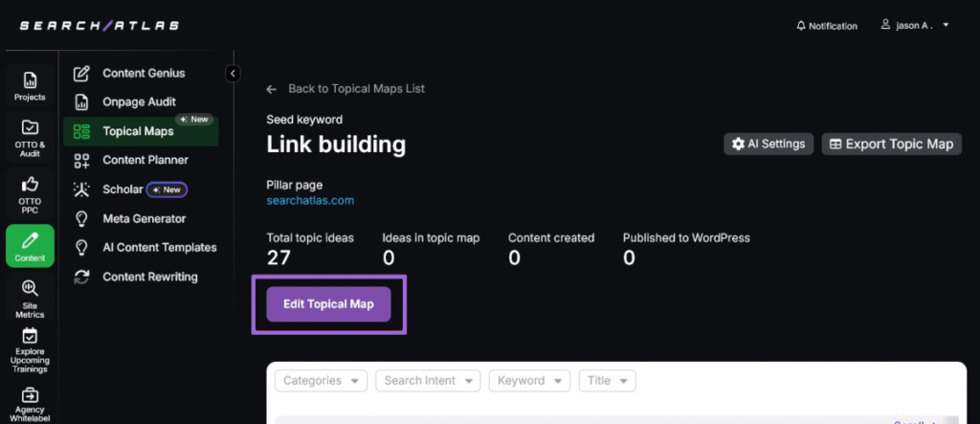Click the Published to WordPress label

point(686,237)
